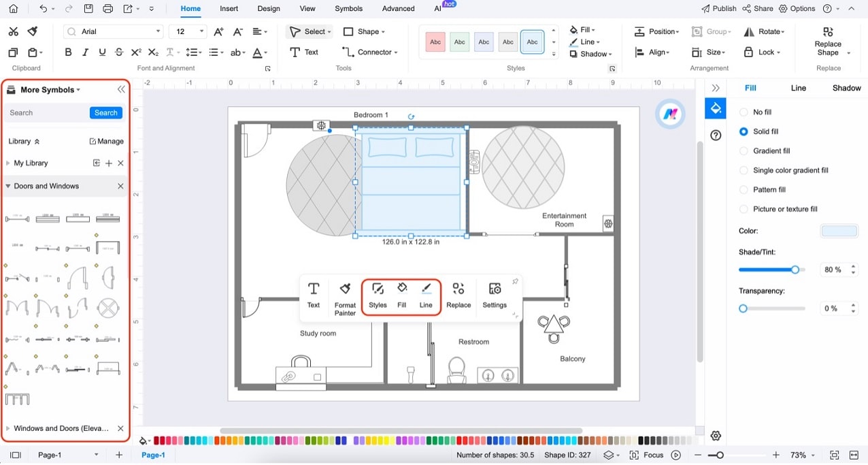Open settings gear in right sidebar
This screenshot has width=868, height=465.
pyautogui.click(x=716, y=436)
